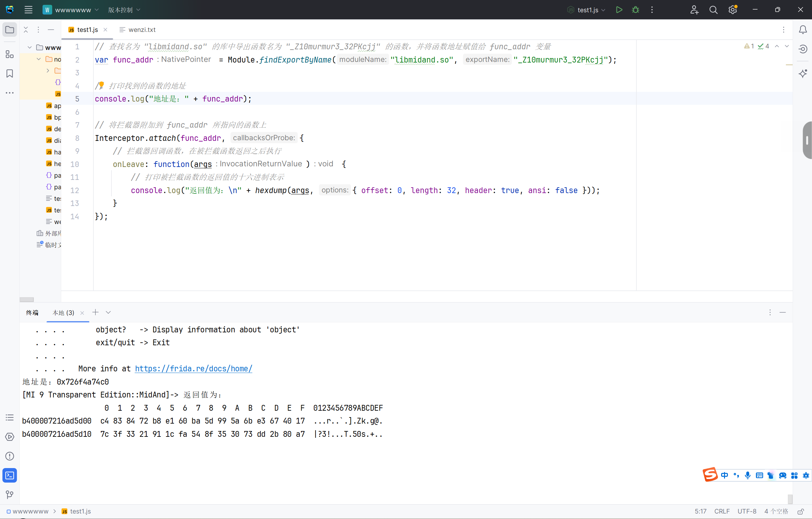Open IDE settings gear

click(733, 10)
